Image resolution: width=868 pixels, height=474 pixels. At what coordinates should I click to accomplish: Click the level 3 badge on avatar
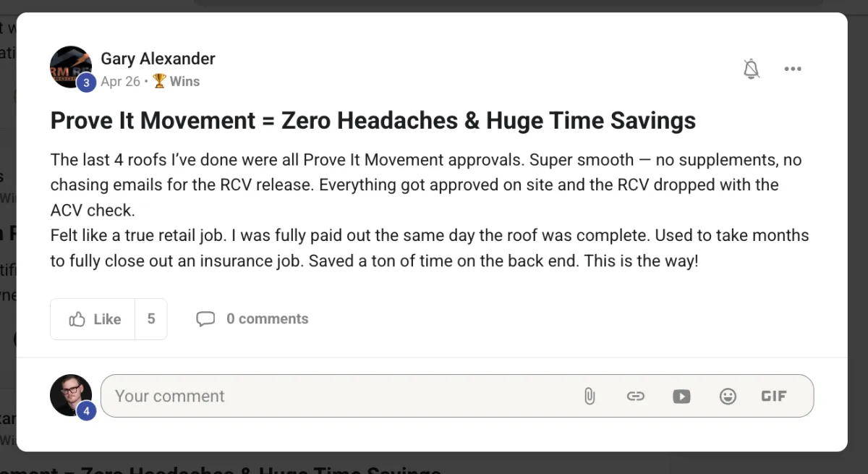pyautogui.click(x=87, y=83)
